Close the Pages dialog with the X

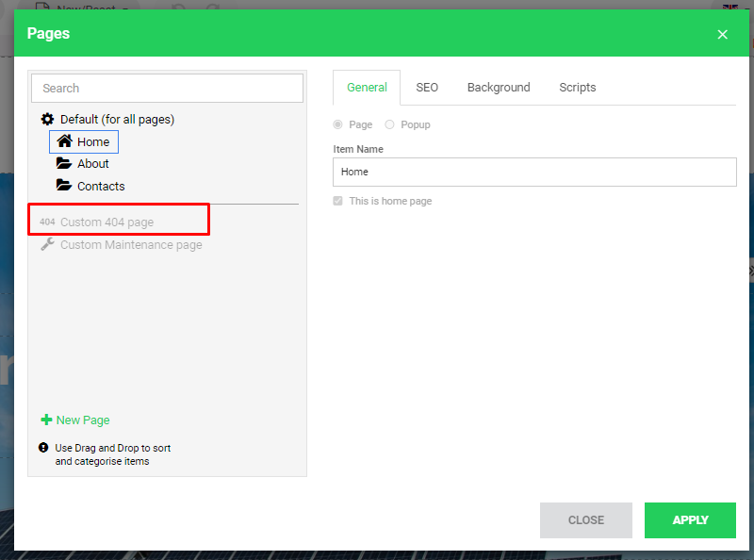[722, 35]
